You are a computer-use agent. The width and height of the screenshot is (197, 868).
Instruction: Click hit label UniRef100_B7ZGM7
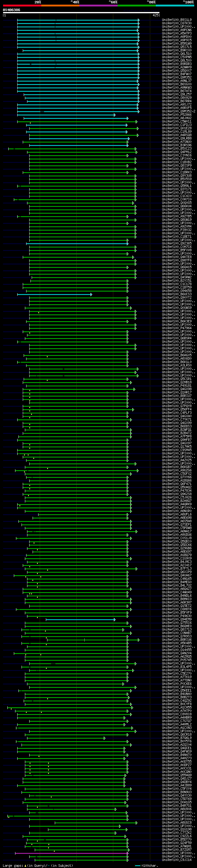click(177, 850)
